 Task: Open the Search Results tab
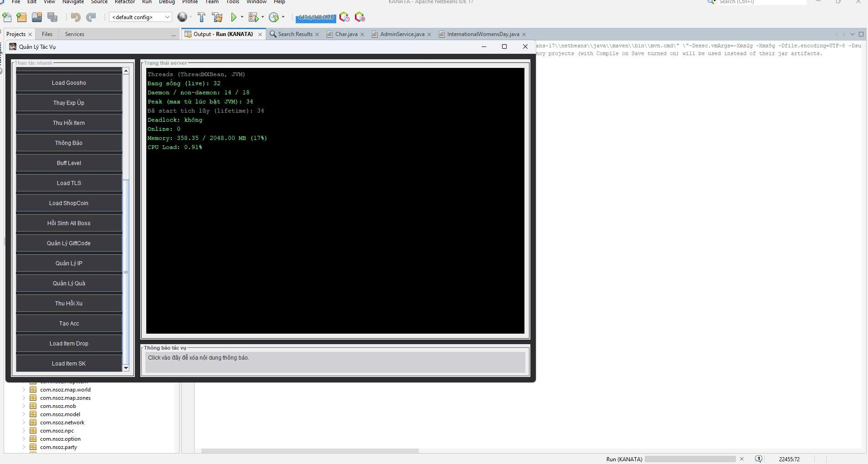click(295, 34)
